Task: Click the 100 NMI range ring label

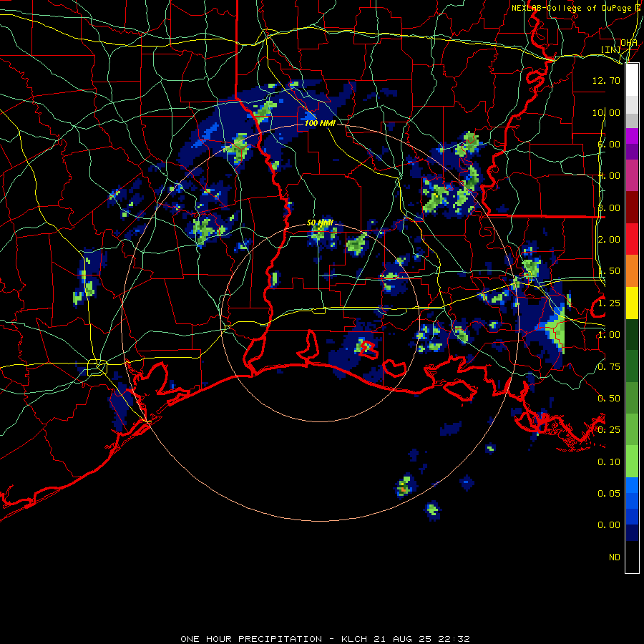Action: 320,123
